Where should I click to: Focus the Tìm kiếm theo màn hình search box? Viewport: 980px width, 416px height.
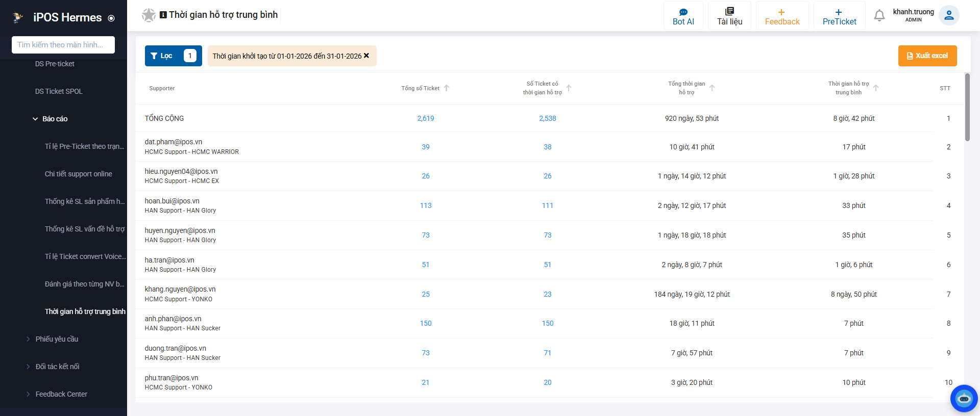(63, 45)
